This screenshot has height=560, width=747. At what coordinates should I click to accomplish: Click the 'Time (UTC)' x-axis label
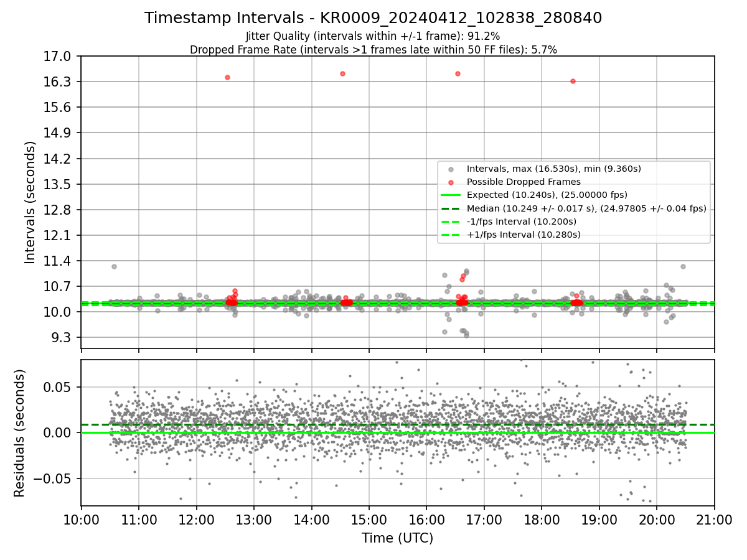[397, 538]
